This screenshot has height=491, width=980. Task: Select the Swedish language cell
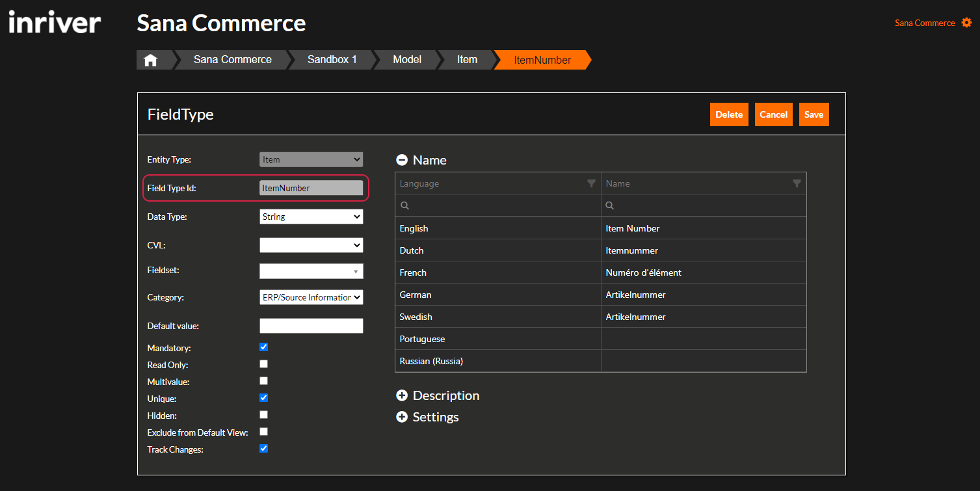point(498,317)
